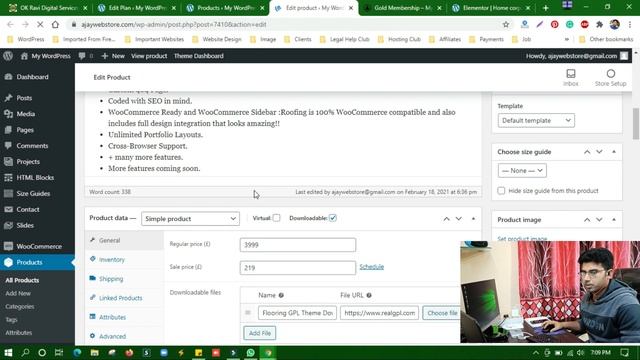Open the Hosting Club bookmarks folder
Viewport: 640px width, 360px height.
(400, 40)
